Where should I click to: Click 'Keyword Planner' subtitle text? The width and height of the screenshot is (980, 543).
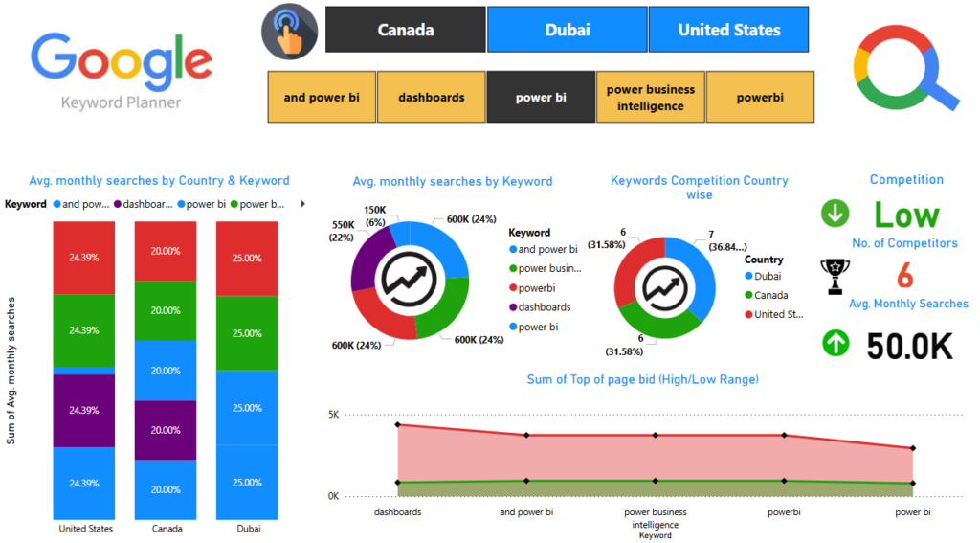coord(122,102)
